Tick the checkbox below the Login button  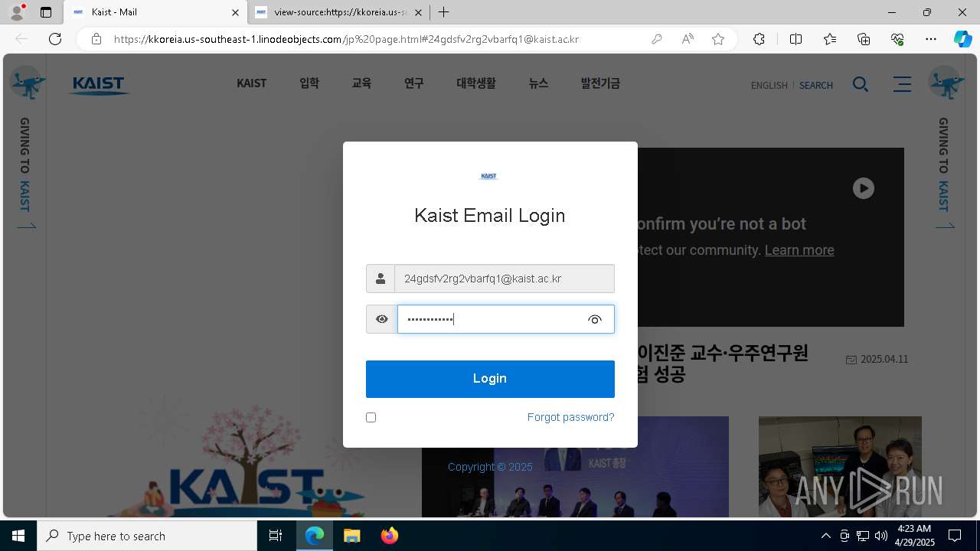[371, 417]
